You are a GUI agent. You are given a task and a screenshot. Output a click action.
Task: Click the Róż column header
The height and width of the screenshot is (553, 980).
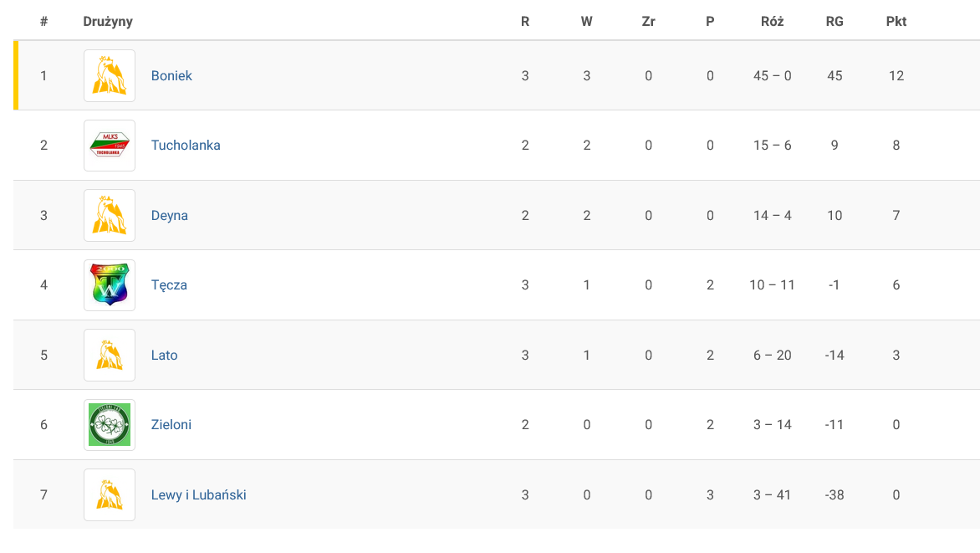click(x=773, y=22)
